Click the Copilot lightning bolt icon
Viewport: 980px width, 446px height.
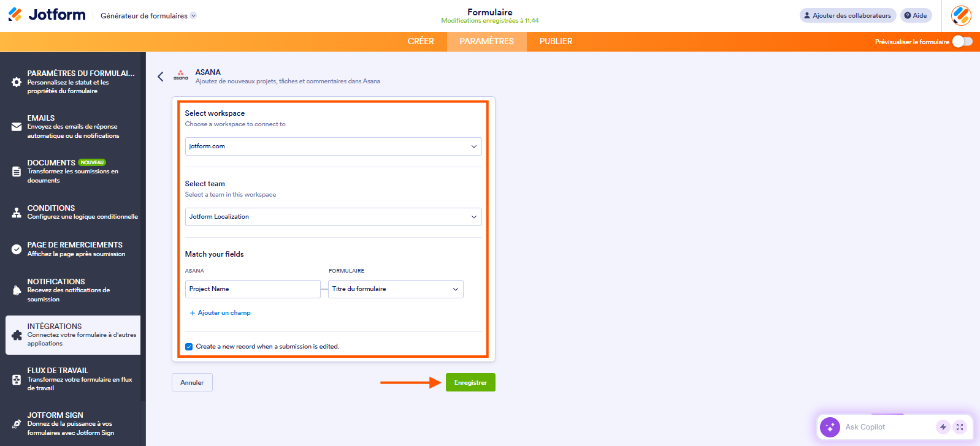coord(943,427)
